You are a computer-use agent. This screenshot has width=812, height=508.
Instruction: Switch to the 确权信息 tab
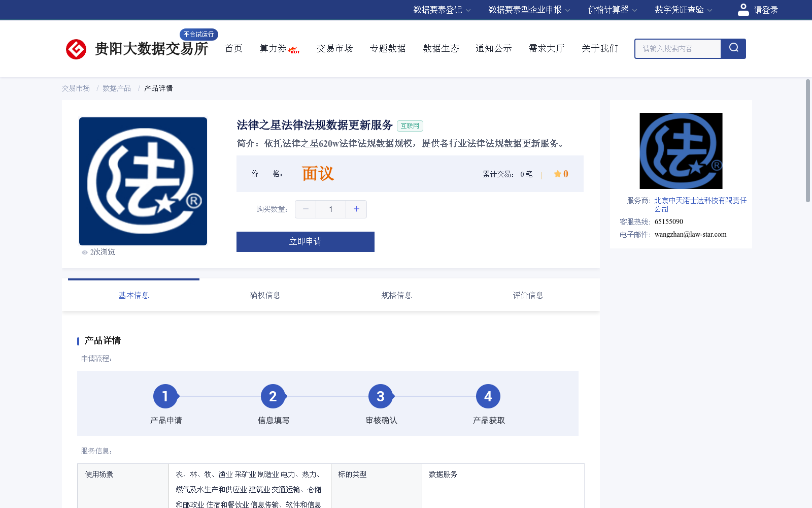pyautogui.click(x=265, y=295)
